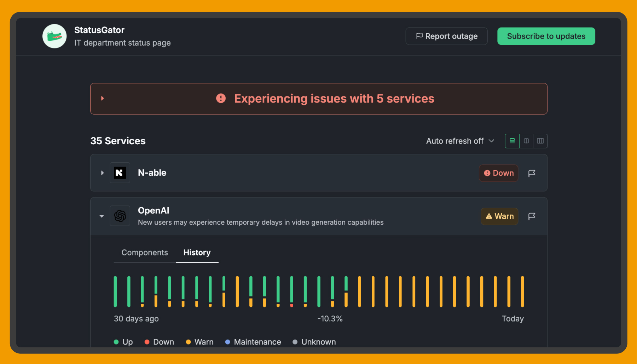Click the Report outage button

pyautogui.click(x=446, y=36)
